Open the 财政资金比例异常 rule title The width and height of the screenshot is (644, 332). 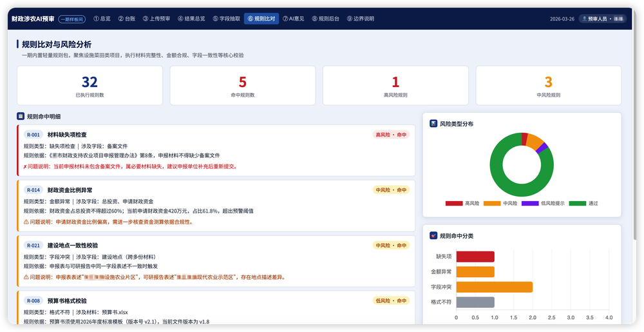click(x=70, y=190)
